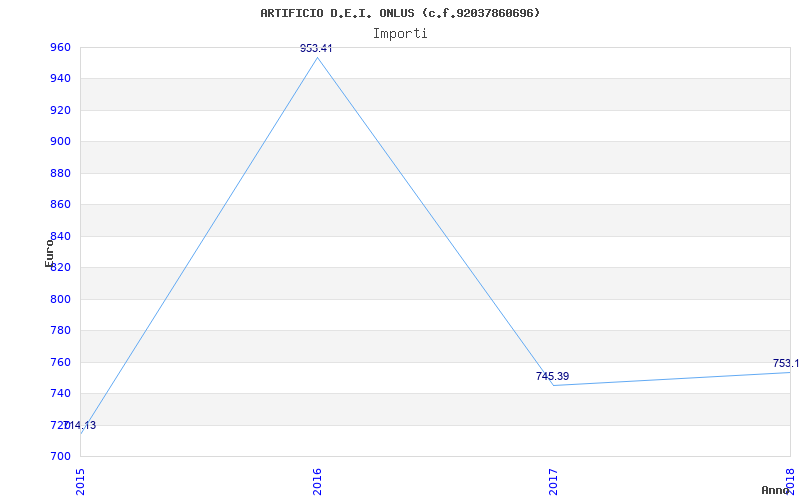Click the 2016 x-axis label
This screenshot has height=500, width=800.
click(317, 482)
